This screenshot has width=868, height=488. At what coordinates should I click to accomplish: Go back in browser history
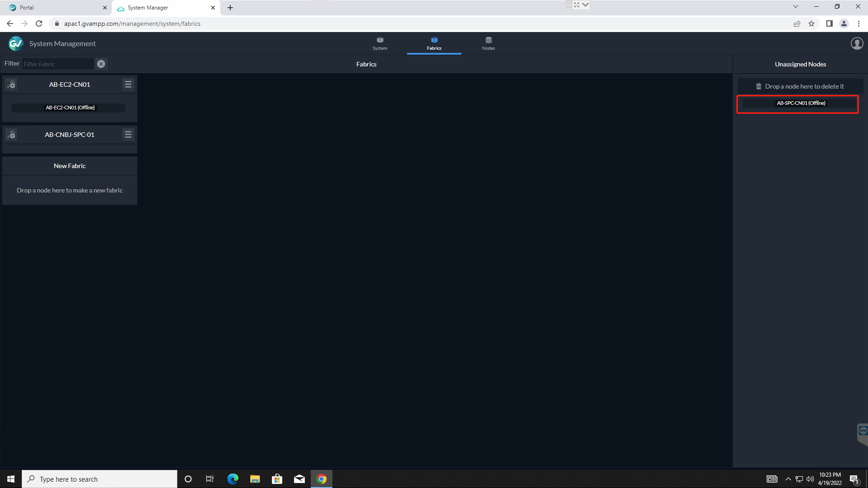coord(10,24)
